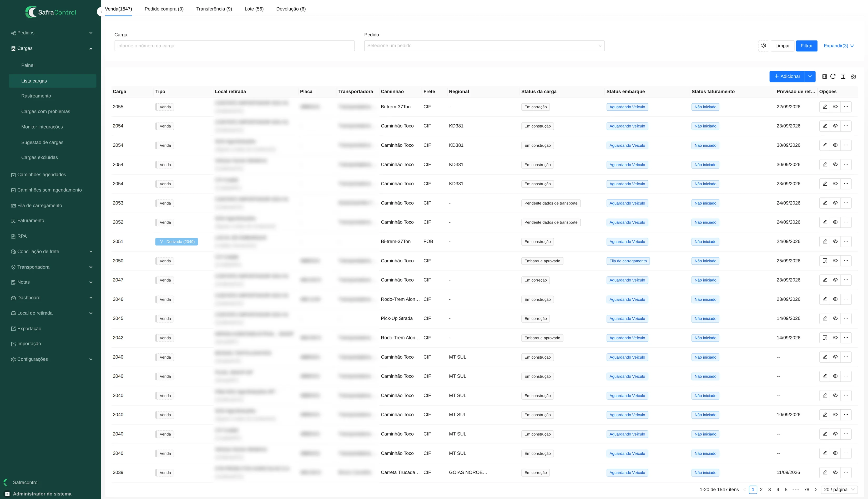This screenshot has height=499, width=868.
Task: View carga 2039 with the eye icon
Action: (x=835, y=472)
